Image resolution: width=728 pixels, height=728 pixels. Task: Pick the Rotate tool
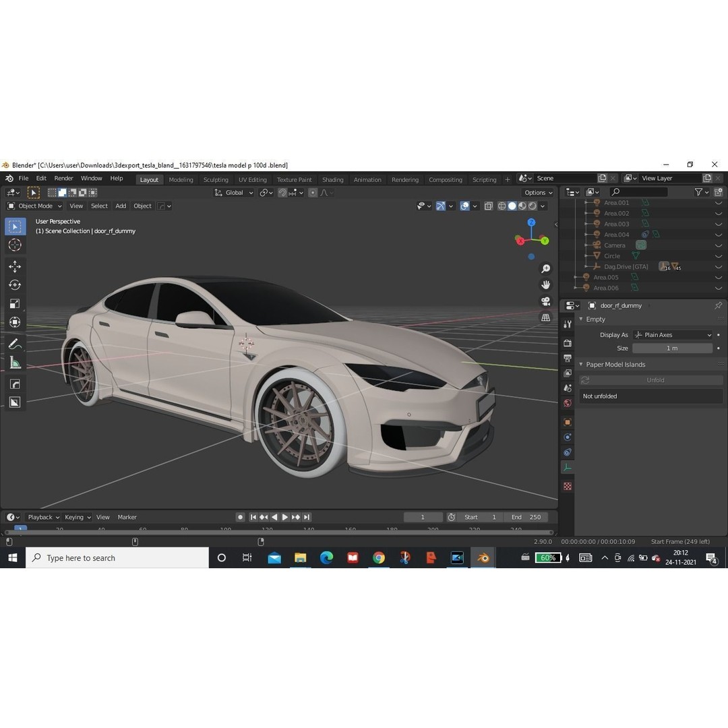pyautogui.click(x=15, y=285)
